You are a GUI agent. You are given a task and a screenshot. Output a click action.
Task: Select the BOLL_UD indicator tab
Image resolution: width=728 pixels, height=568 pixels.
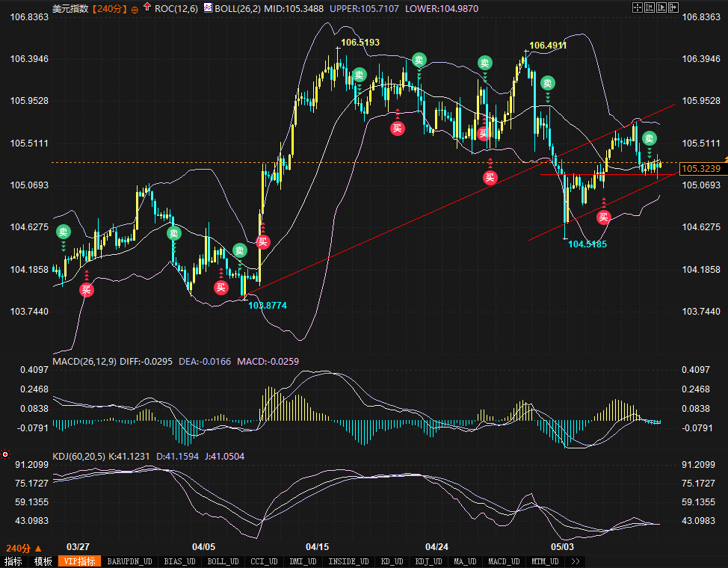pos(222,561)
